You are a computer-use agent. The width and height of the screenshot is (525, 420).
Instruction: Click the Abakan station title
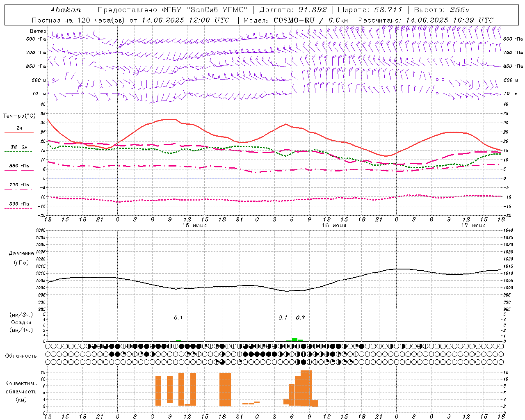coord(66,9)
